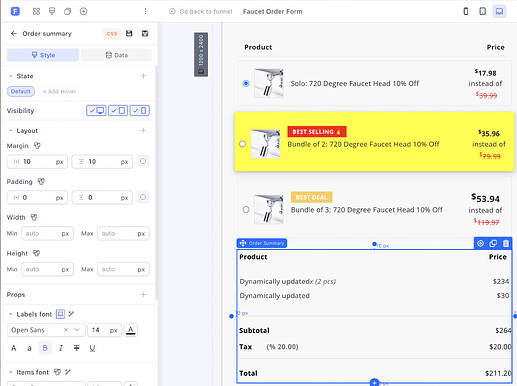Open the Open Sans font family dropdown

coord(77,330)
